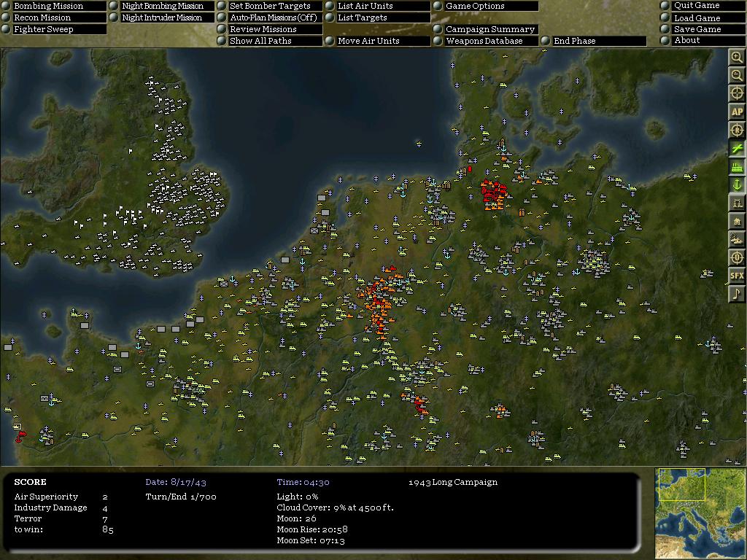The image size is (747, 560).
Task: Open Night Intruder Mission
Action: [x=162, y=17]
